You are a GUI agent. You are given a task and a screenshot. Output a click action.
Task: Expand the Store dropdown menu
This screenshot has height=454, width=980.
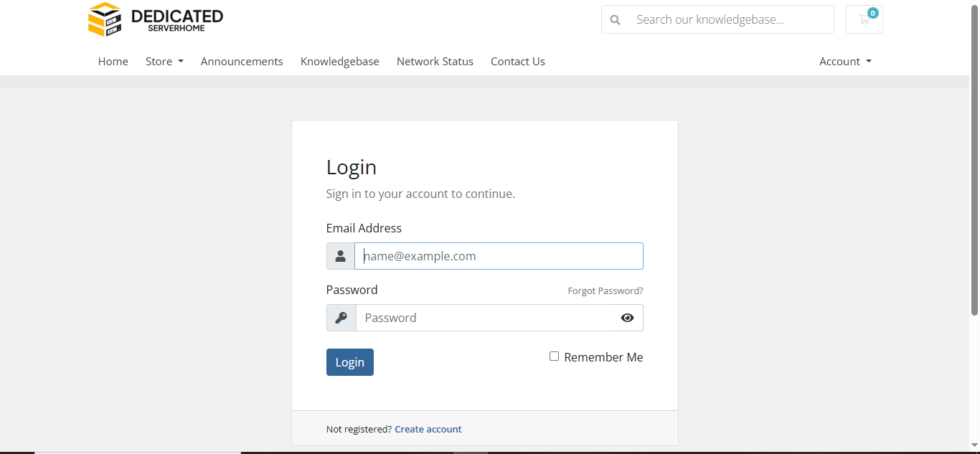164,62
